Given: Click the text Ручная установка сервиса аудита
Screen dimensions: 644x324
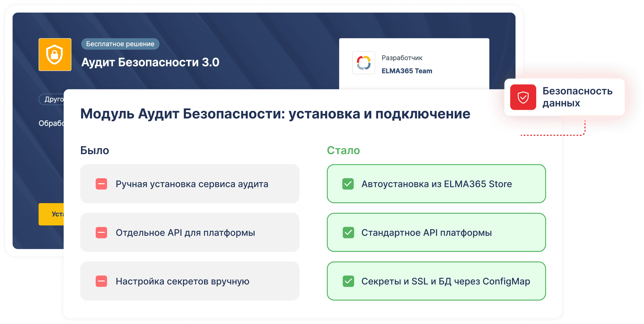Looking at the screenshot, I should pyautogui.click(x=192, y=184).
